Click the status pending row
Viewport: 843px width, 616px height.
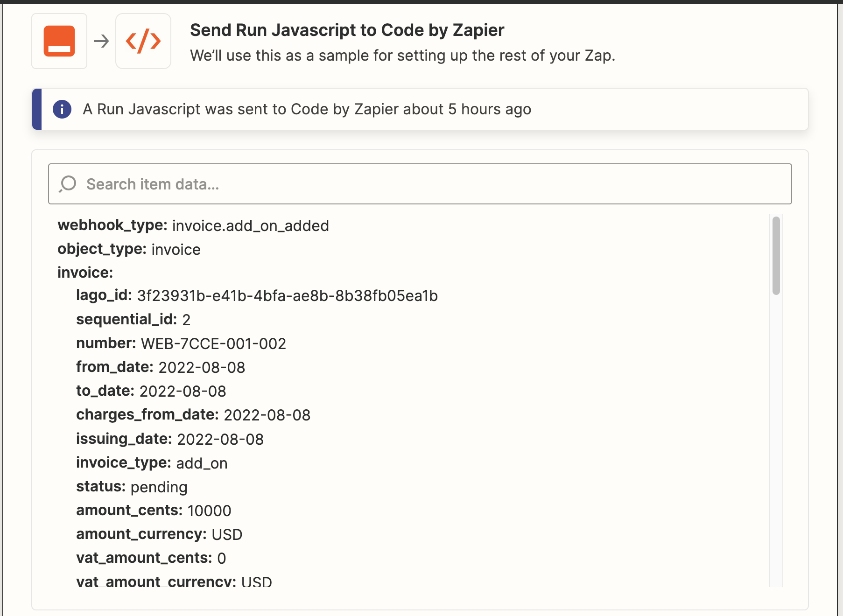pyautogui.click(x=132, y=487)
